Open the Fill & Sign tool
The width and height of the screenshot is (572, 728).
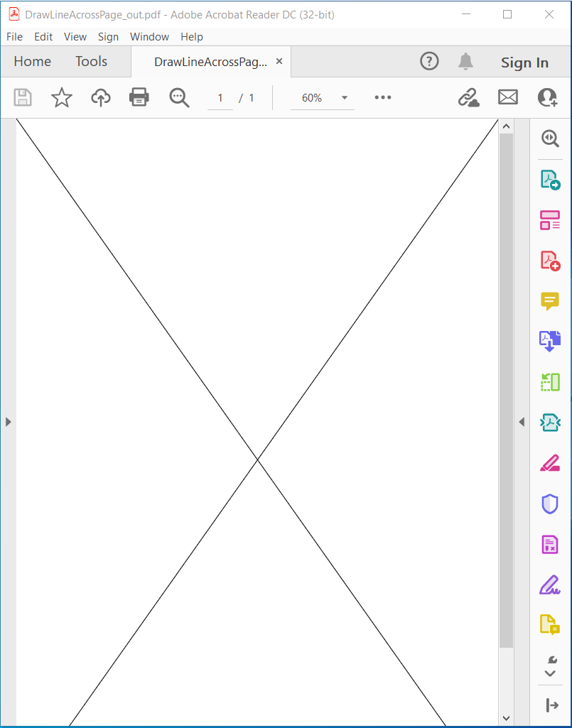point(549,585)
